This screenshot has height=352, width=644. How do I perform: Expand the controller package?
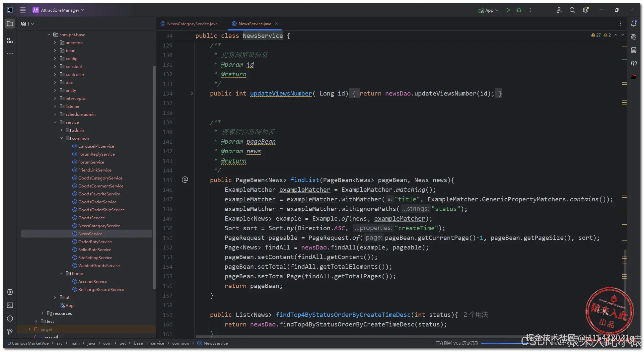point(55,74)
